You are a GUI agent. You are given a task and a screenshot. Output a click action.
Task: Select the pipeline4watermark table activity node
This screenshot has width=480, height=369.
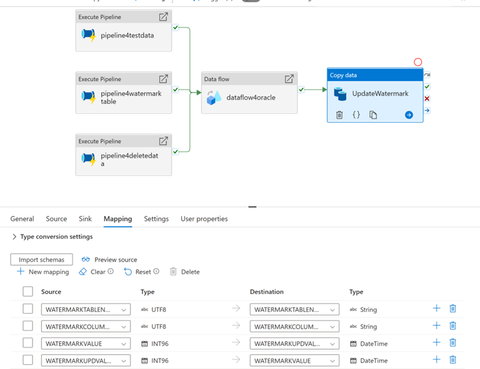click(124, 93)
